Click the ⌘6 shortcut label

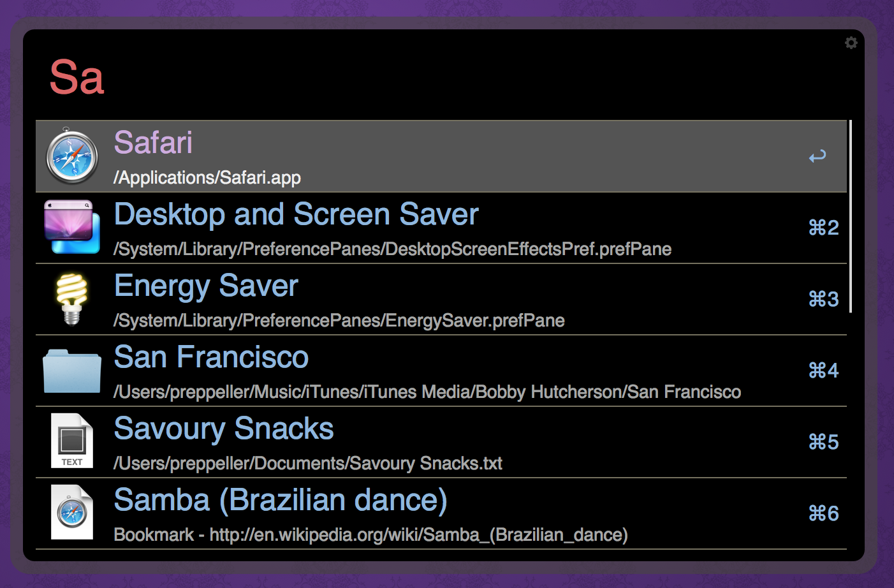click(823, 513)
